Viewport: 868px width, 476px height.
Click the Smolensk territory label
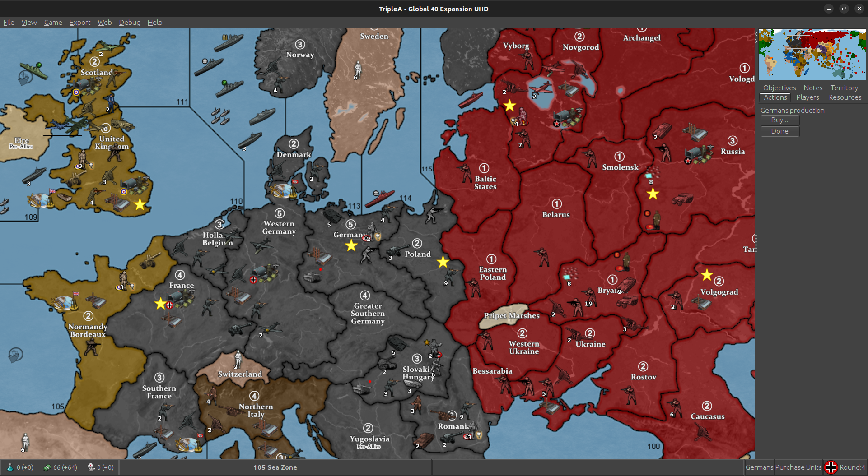(620, 167)
